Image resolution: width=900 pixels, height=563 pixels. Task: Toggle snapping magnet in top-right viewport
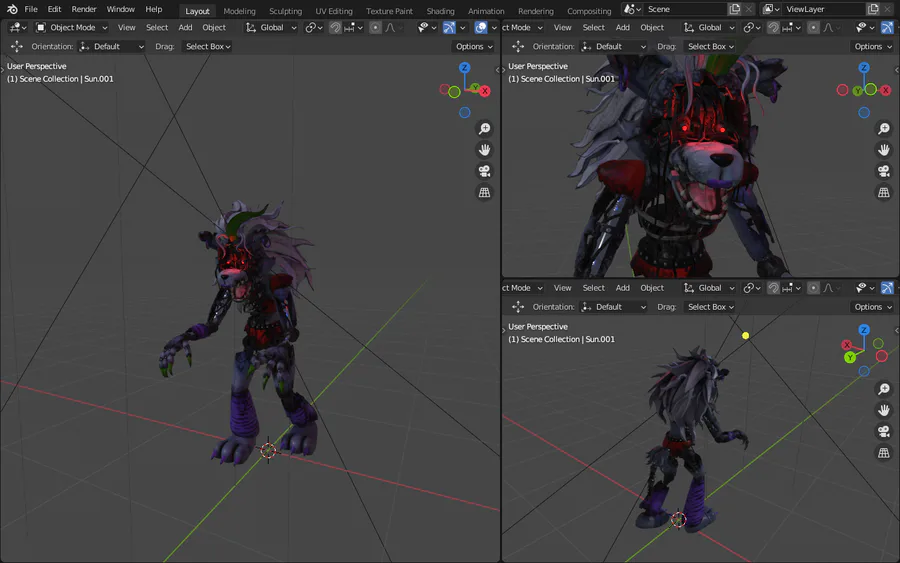point(773,28)
